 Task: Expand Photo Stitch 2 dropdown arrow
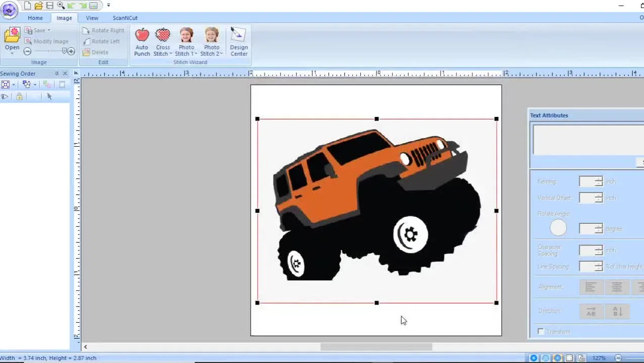pyautogui.click(x=221, y=54)
